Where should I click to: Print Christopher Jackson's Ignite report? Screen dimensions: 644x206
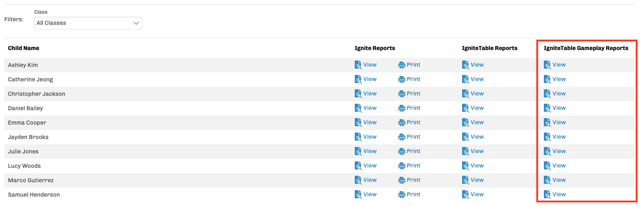pyautogui.click(x=413, y=94)
